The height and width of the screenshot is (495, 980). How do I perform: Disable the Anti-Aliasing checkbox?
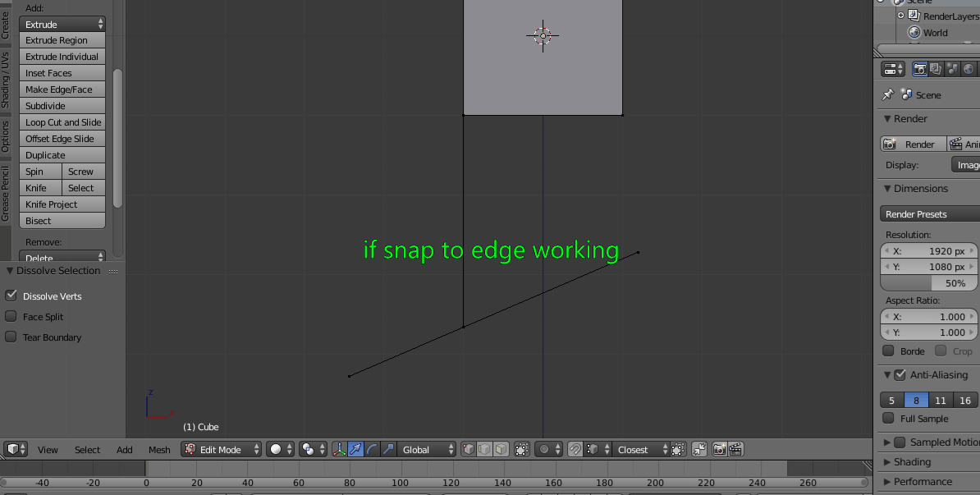[900, 374]
